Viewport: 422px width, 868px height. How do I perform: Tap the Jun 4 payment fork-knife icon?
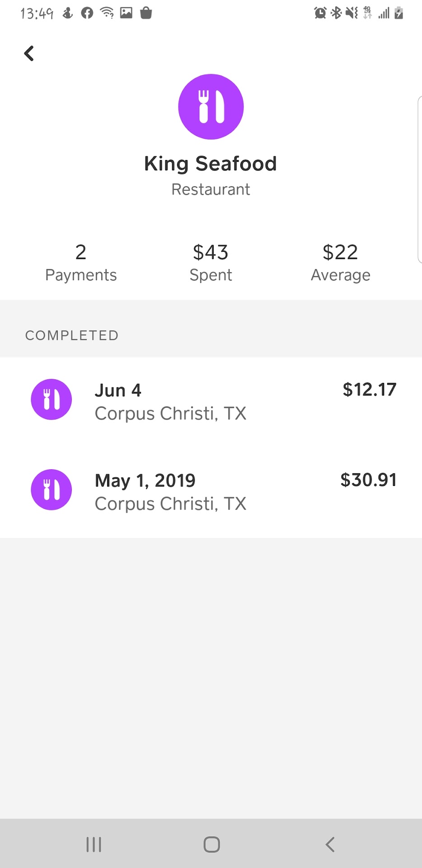click(51, 399)
